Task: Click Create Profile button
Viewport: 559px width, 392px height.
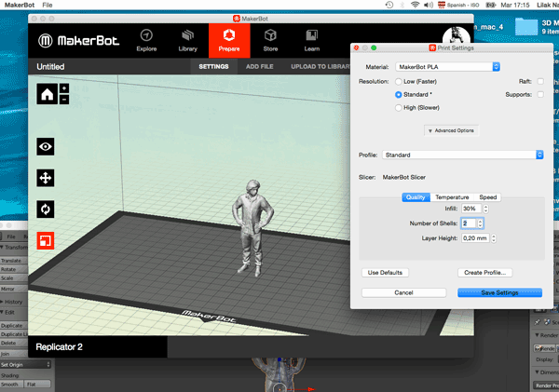Action: pyautogui.click(x=484, y=273)
